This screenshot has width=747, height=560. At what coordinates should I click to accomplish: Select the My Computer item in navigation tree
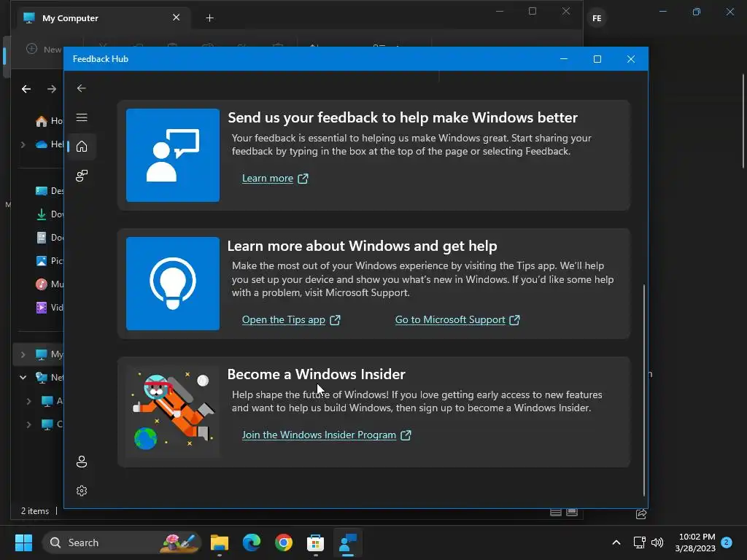pos(49,354)
